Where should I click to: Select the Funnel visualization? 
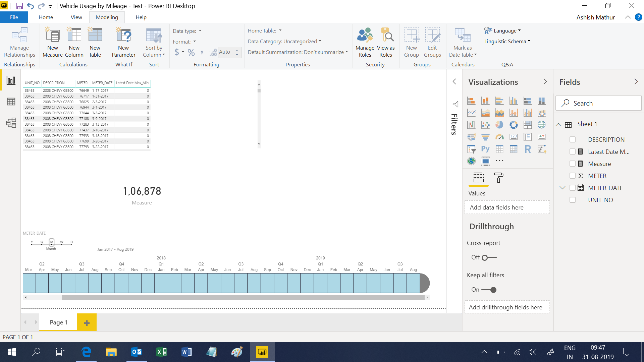[x=485, y=137]
